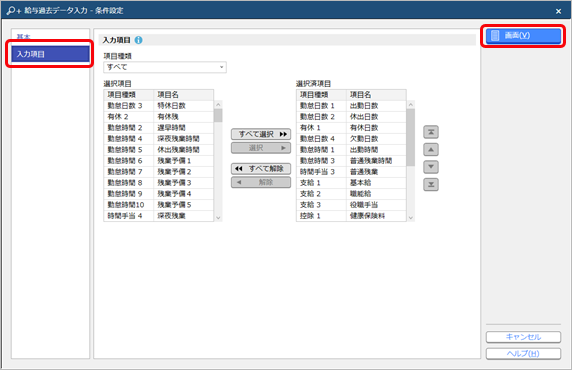Image resolution: width=572 pixels, height=370 pixels.
Task: Select 有休日数 row in 選択済項目 list
Action: coord(351,128)
